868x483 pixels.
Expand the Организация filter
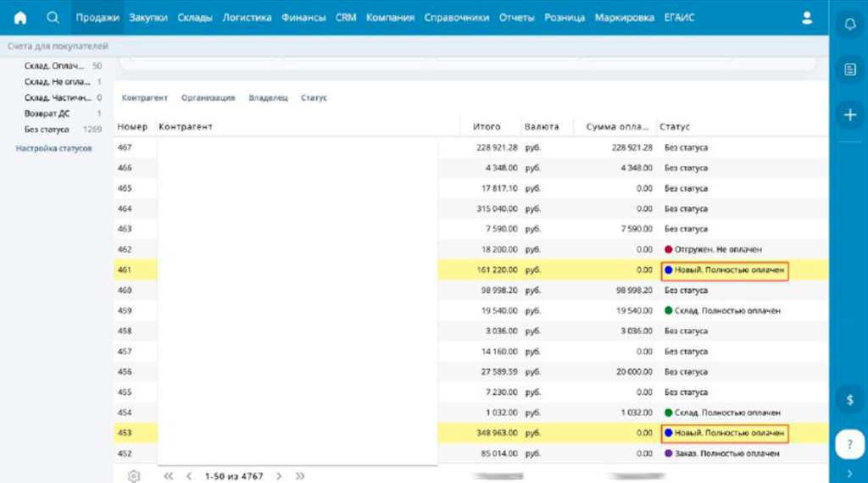click(208, 98)
